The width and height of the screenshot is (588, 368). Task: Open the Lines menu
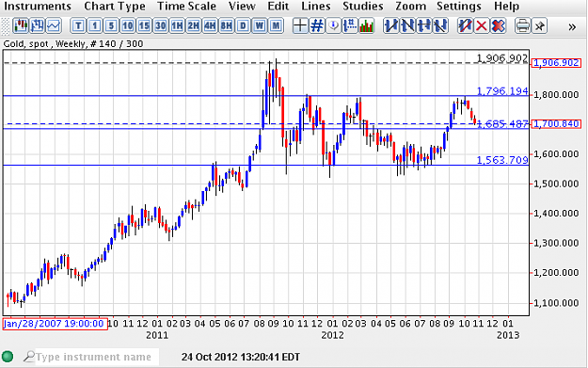(x=316, y=7)
